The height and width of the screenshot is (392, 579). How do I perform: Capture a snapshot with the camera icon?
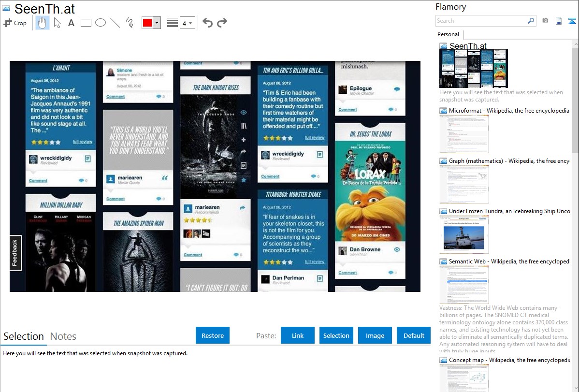pos(545,21)
